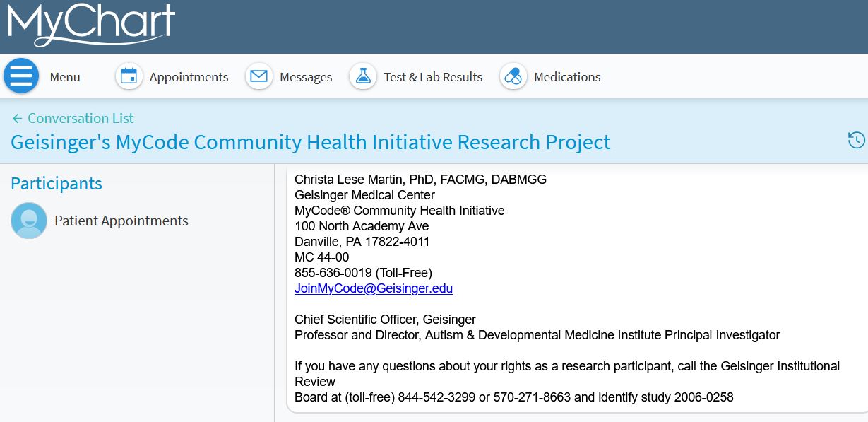The height and width of the screenshot is (422, 868).
Task: Click Professor and Director line
Action: pyautogui.click(x=537, y=335)
